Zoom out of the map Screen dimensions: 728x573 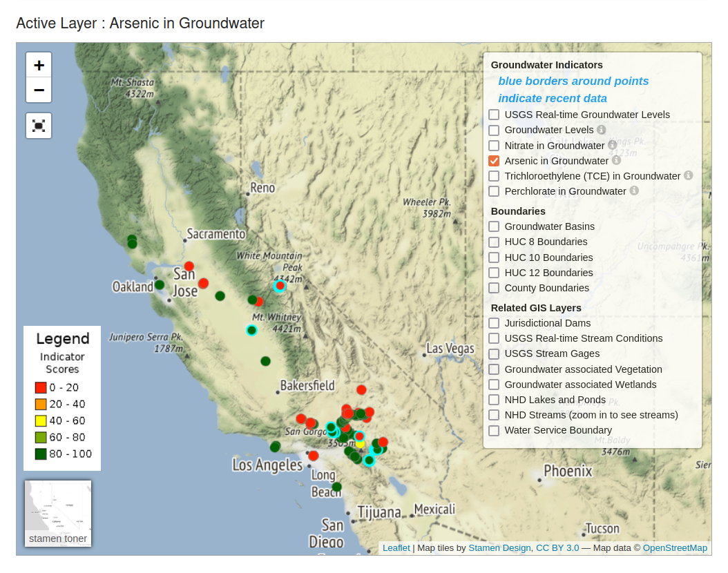[x=39, y=90]
